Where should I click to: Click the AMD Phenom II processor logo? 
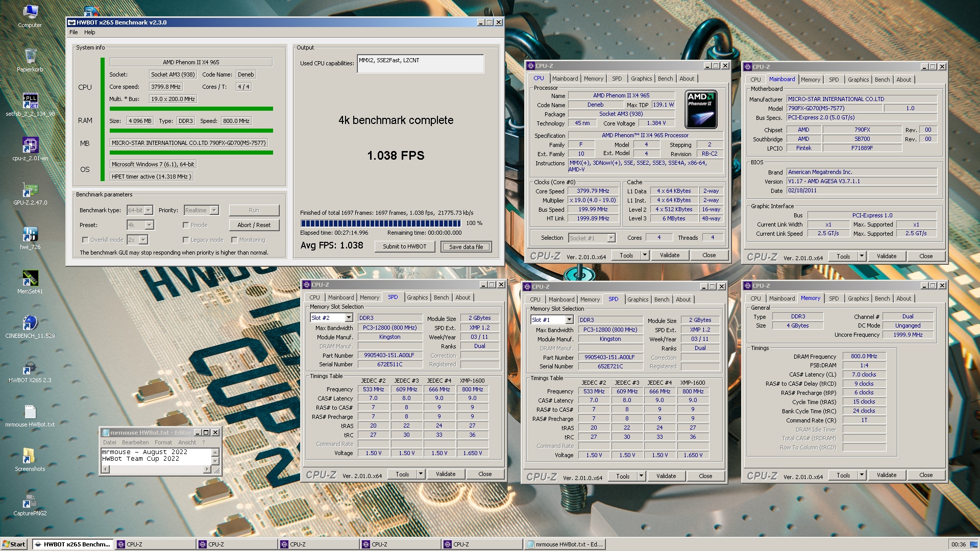pos(701,109)
